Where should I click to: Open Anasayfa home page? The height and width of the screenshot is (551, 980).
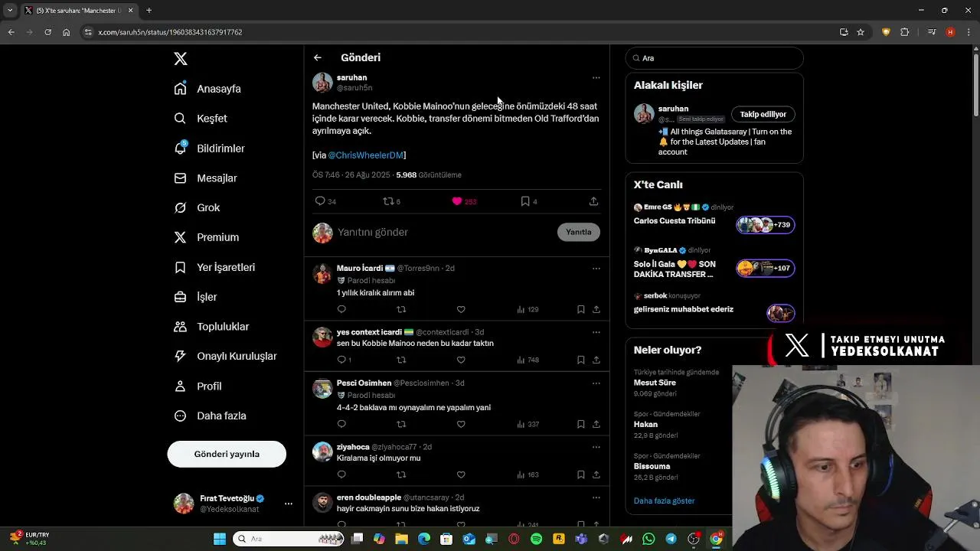click(x=207, y=89)
